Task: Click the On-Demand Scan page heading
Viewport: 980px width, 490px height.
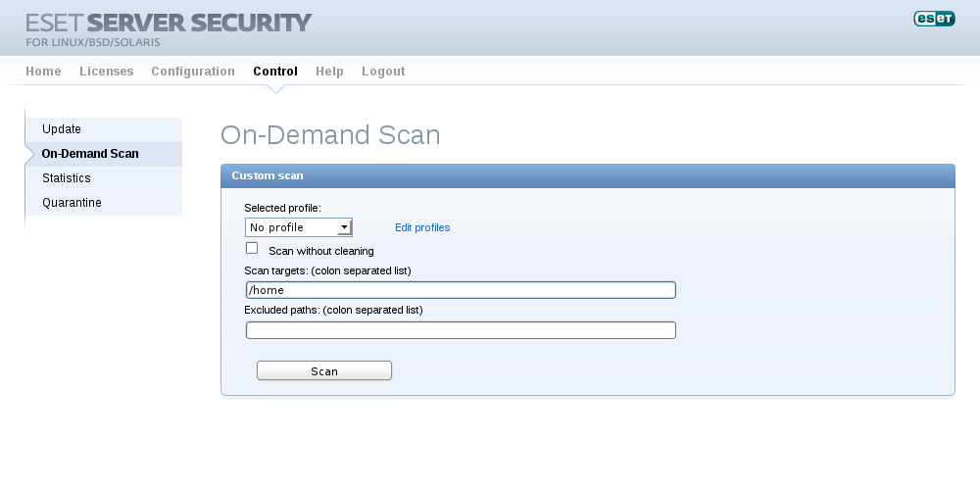Action: click(330, 135)
